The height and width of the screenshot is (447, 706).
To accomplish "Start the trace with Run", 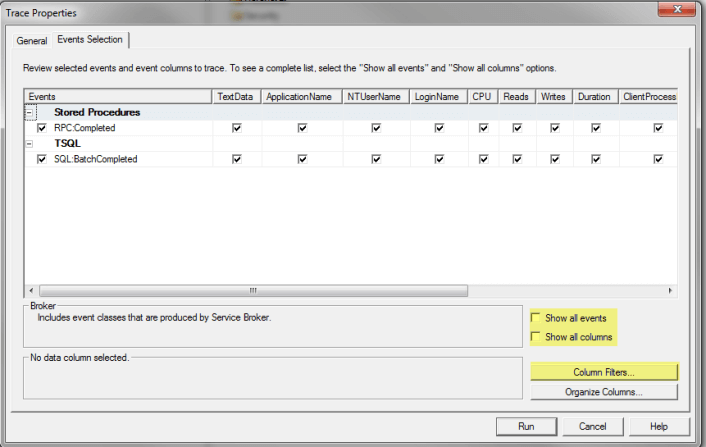I will 526,426.
